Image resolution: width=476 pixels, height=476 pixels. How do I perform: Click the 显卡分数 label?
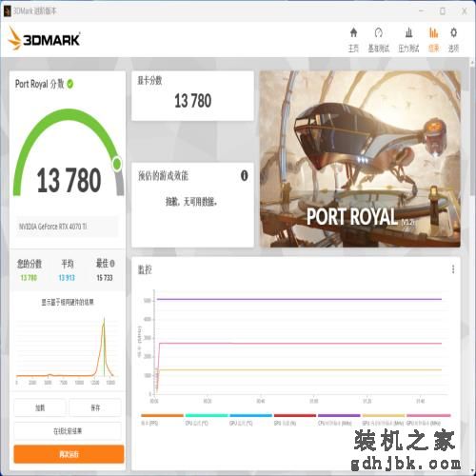click(x=149, y=80)
